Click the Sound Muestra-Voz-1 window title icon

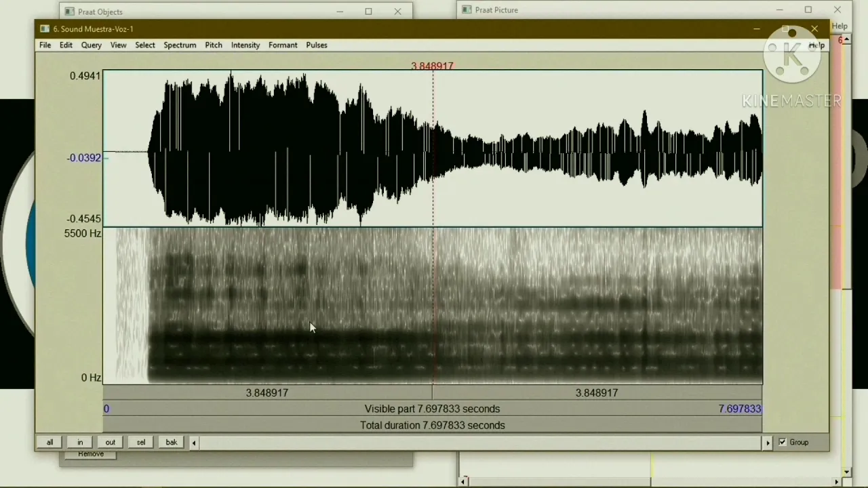click(x=45, y=29)
